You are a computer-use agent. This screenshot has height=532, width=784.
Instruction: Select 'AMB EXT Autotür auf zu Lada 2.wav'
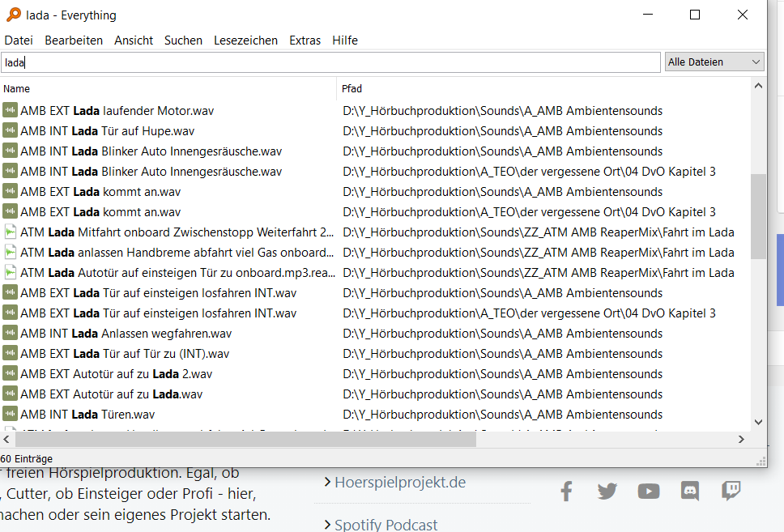coord(116,374)
